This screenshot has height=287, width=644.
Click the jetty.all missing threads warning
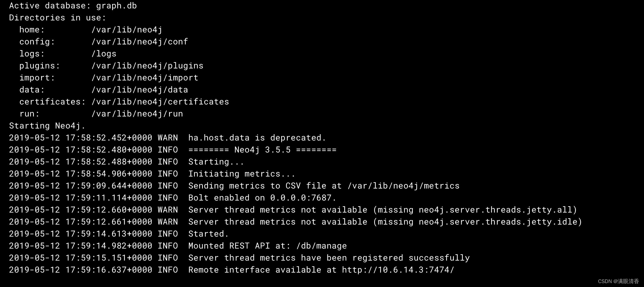pyautogui.click(x=383, y=210)
